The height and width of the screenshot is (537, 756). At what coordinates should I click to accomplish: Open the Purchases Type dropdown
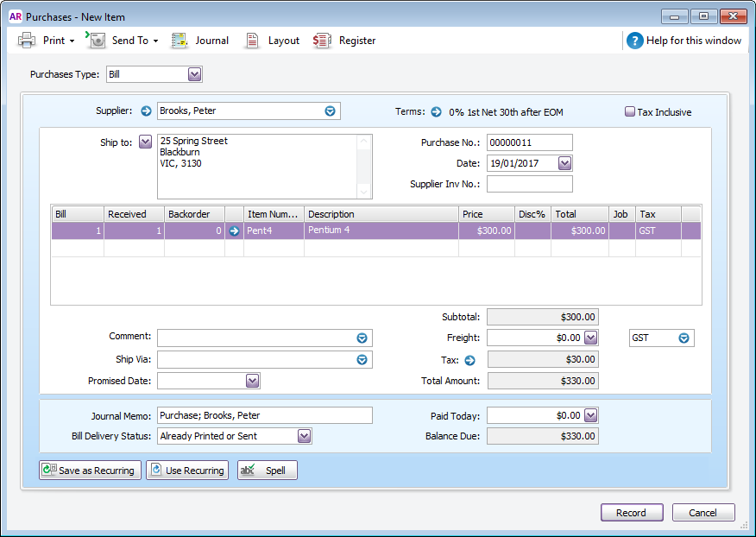pyautogui.click(x=194, y=73)
